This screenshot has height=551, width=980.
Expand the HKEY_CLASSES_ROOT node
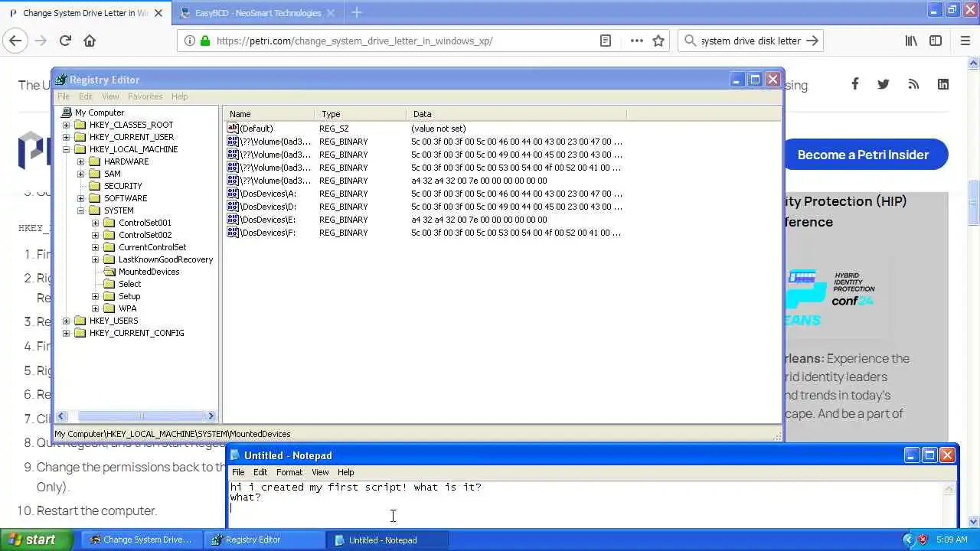tap(66, 125)
